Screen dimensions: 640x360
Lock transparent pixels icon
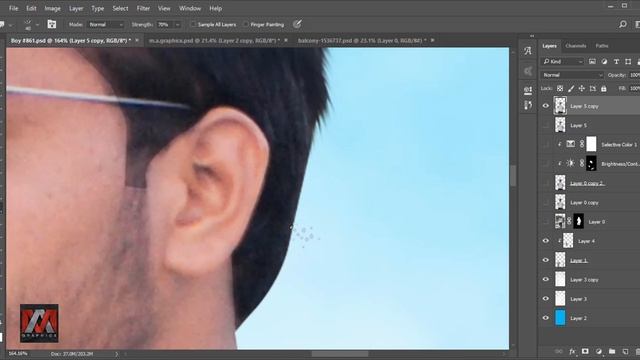tap(560, 89)
